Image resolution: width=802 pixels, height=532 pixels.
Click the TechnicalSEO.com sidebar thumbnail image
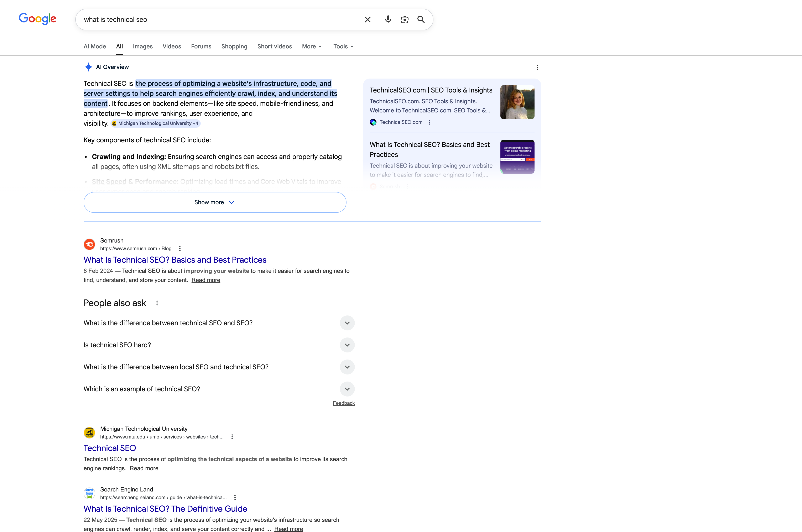(x=517, y=102)
